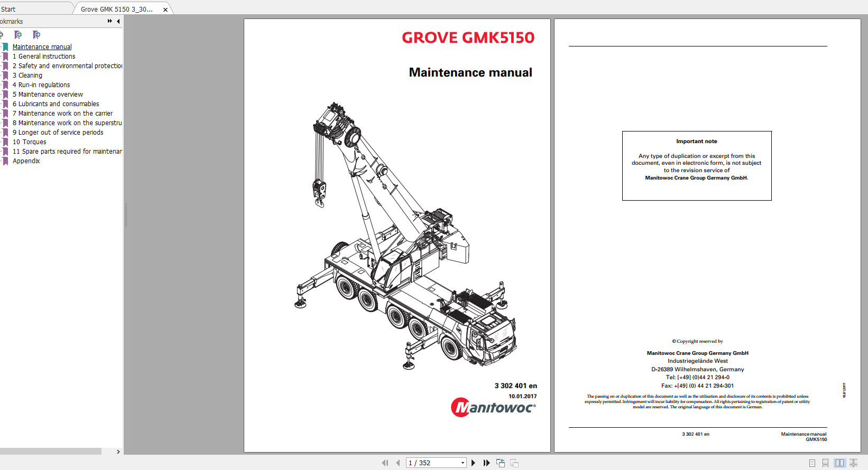
Task: Jump to the last page button
Action: [x=487, y=463]
